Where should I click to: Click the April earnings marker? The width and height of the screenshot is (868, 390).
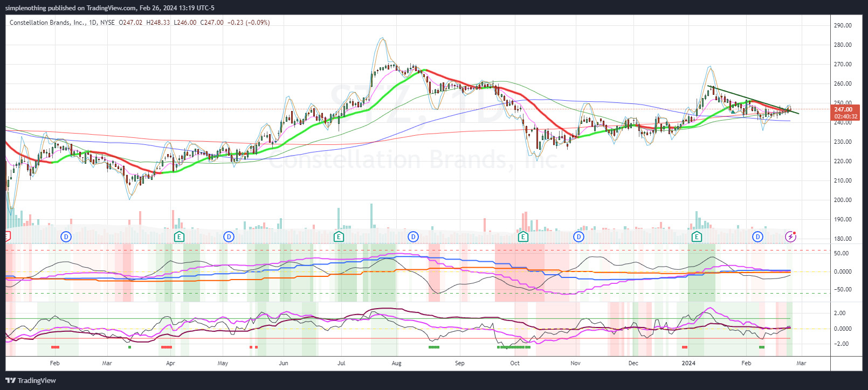[x=179, y=236]
